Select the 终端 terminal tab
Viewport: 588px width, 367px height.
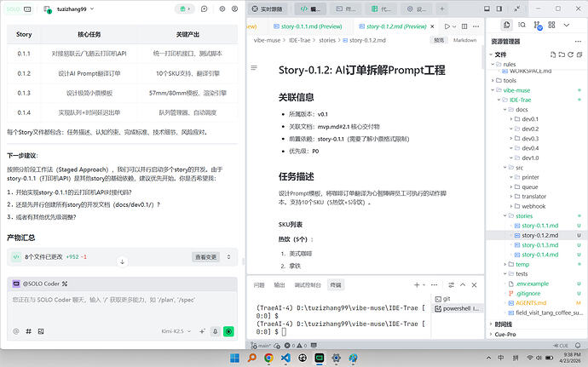point(336,285)
